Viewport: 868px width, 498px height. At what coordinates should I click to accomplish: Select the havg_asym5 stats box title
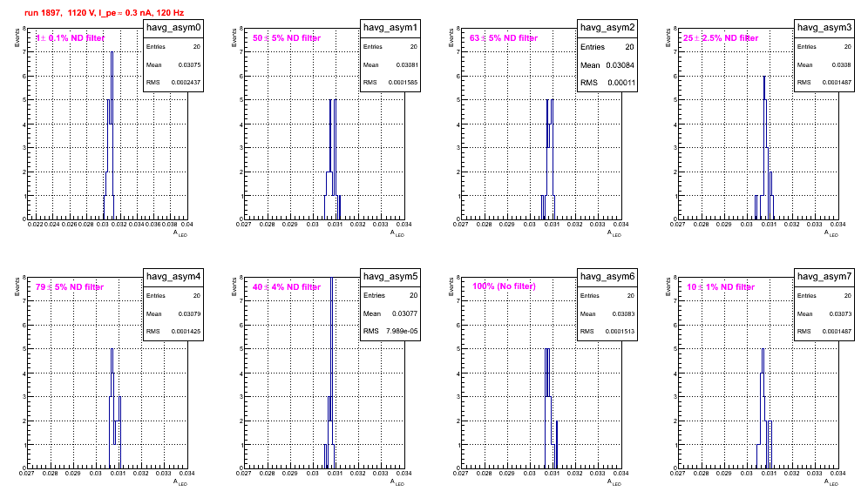tap(390, 277)
